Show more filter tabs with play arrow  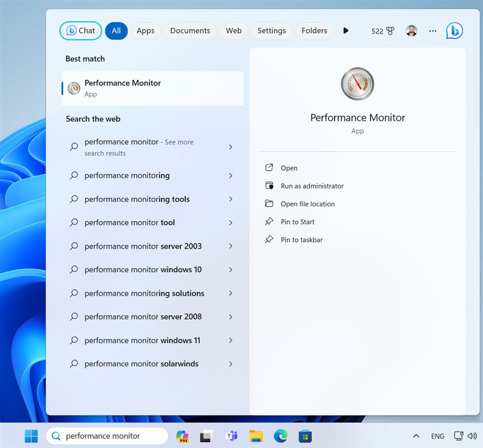(345, 31)
